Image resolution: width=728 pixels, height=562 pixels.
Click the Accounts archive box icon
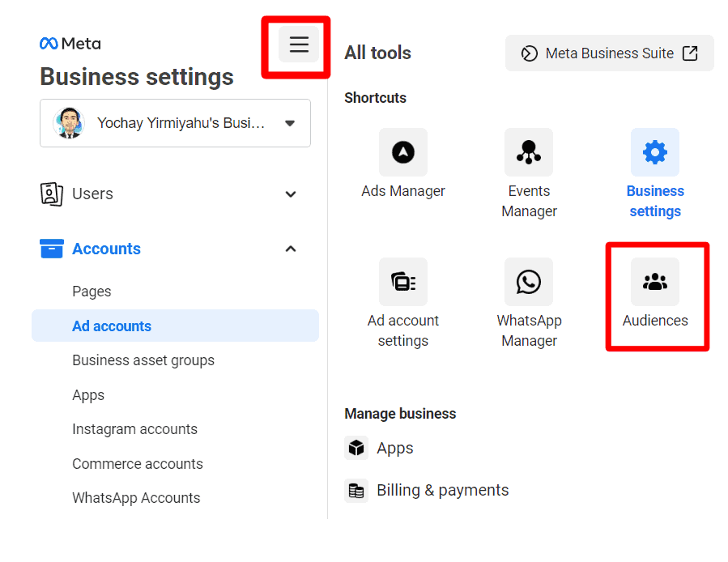pyautogui.click(x=52, y=249)
